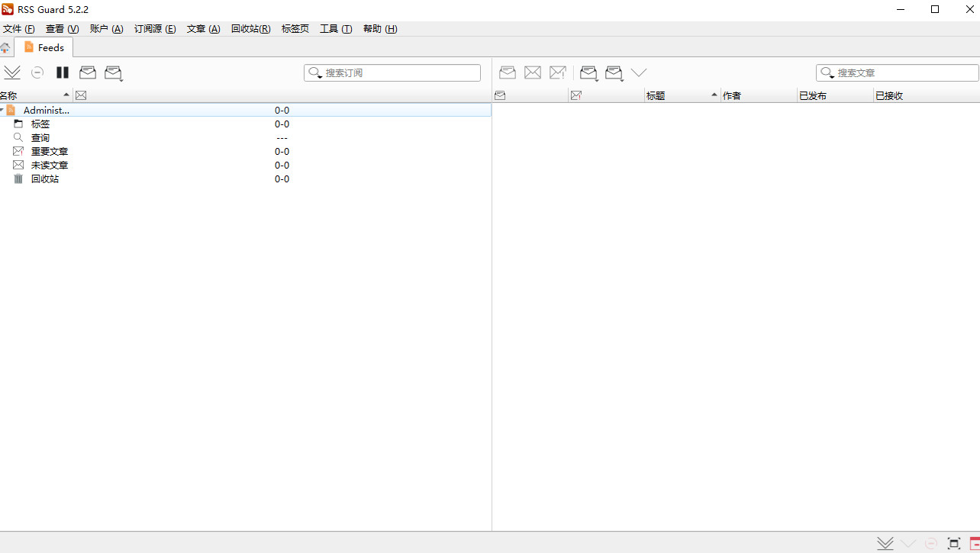Open the 回收站(R) menu

(x=251, y=29)
